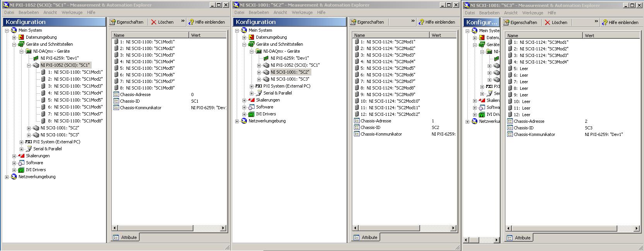Click the IVI Drivers icon in SC1 window

coord(21,170)
